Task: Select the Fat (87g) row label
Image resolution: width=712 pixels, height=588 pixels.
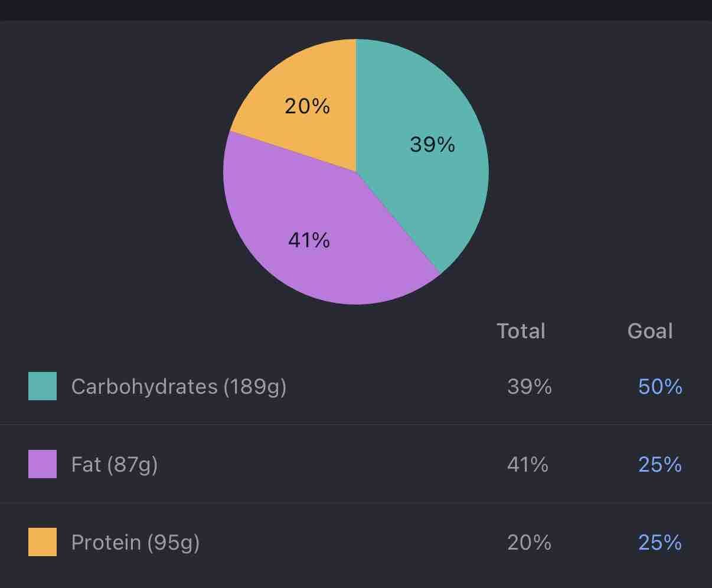Action: (x=114, y=465)
